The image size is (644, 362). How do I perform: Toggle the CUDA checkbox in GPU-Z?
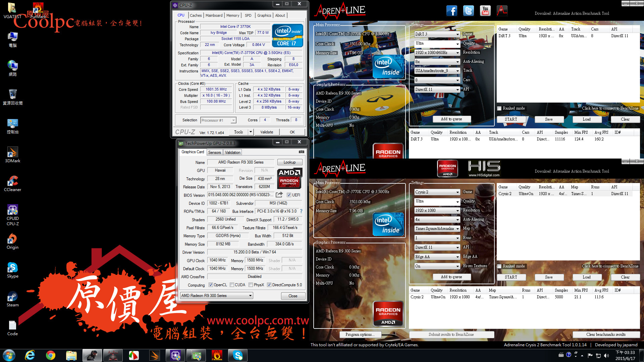(x=232, y=285)
